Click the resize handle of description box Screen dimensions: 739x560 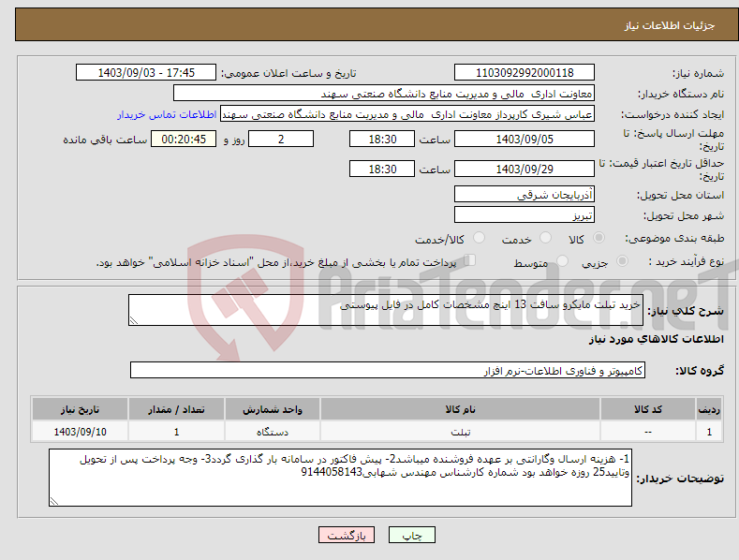[x=134, y=320]
